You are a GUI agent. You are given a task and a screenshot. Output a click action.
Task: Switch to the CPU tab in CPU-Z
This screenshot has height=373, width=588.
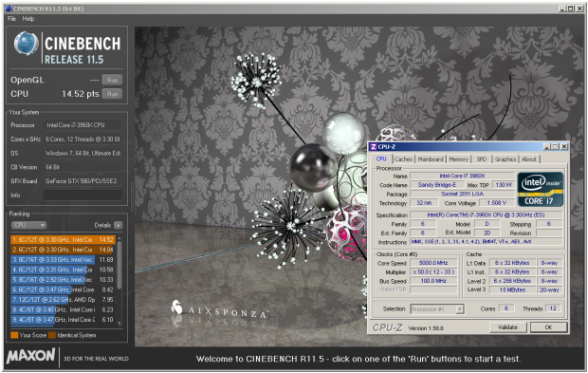381,159
